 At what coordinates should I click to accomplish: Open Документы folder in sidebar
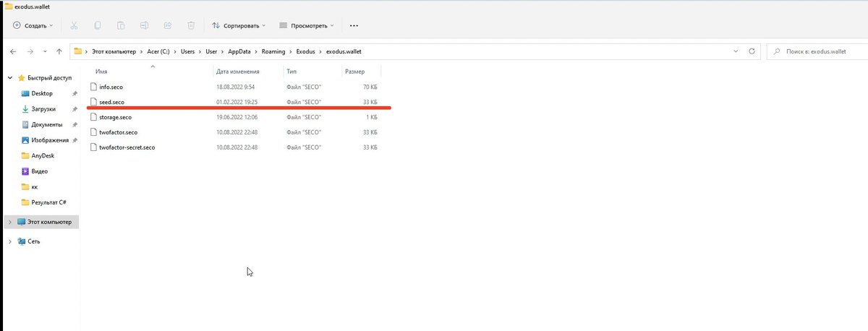[47, 124]
